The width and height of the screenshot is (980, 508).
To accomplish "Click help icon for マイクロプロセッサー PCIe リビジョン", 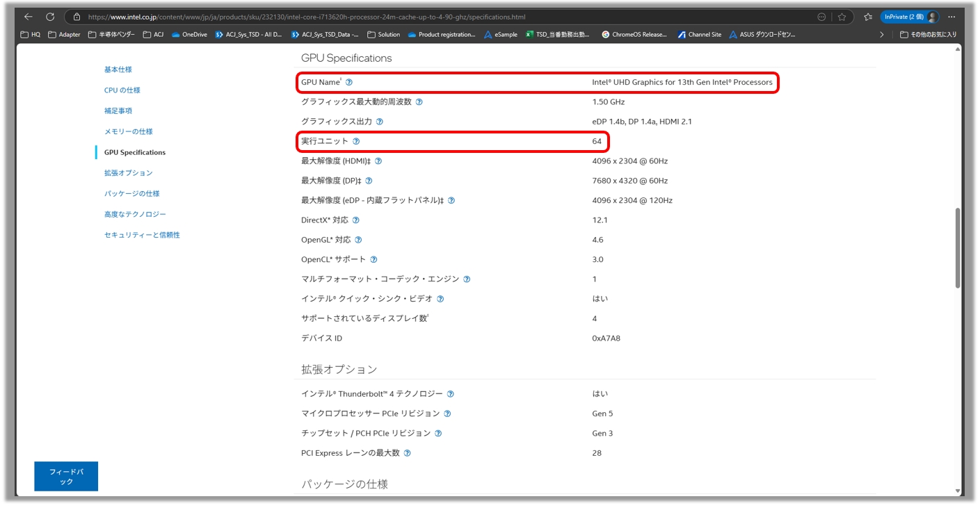I will tap(447, 413).
